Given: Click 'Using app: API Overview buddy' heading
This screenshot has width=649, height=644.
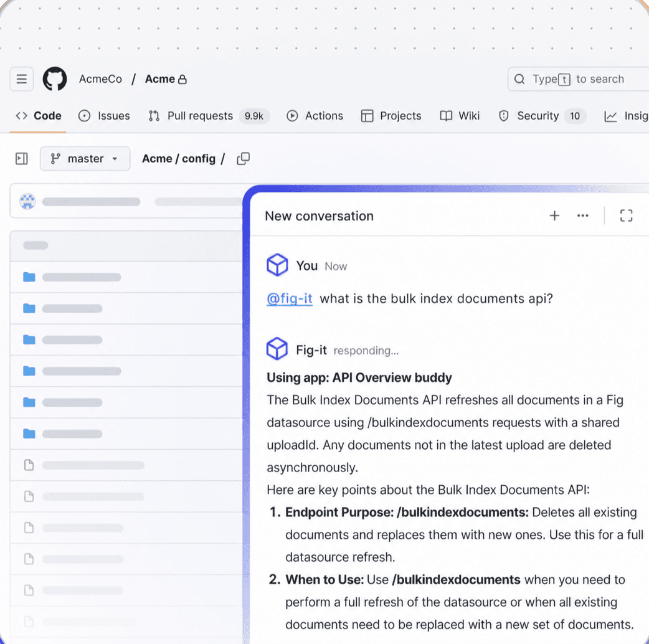Looking at the screenshot, I should pos(359,377).
